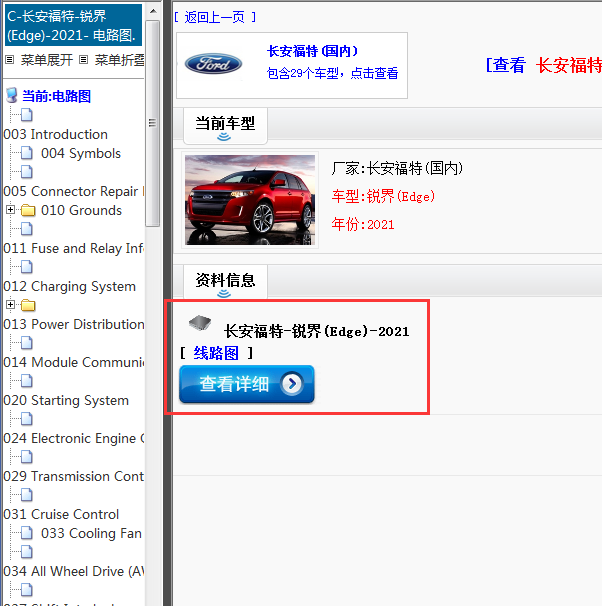The height and width of the screenshot is (606, 602).
Task: Open the 线路图 link
Action: [216, 353]
